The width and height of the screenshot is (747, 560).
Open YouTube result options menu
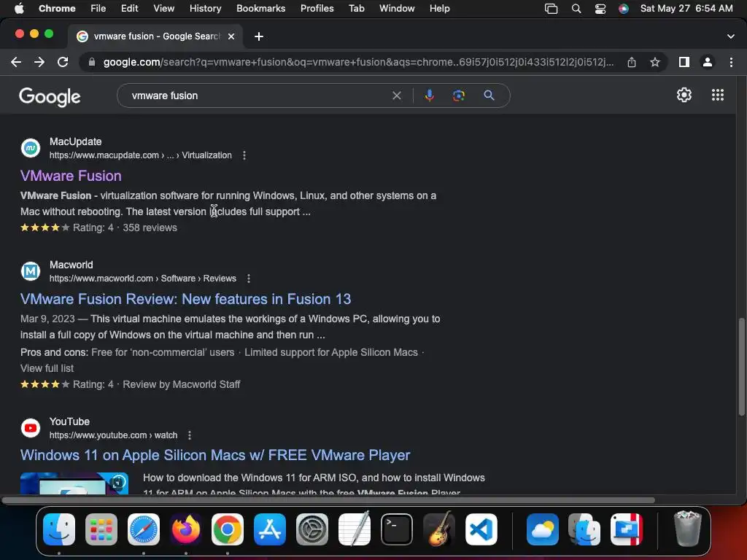tap(189, 435)
